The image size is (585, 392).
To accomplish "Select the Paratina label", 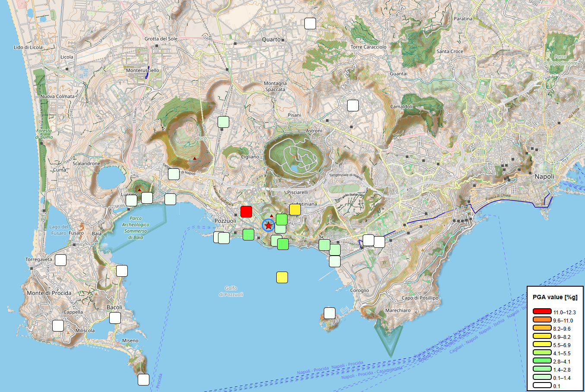I will (x=463, y=19).
